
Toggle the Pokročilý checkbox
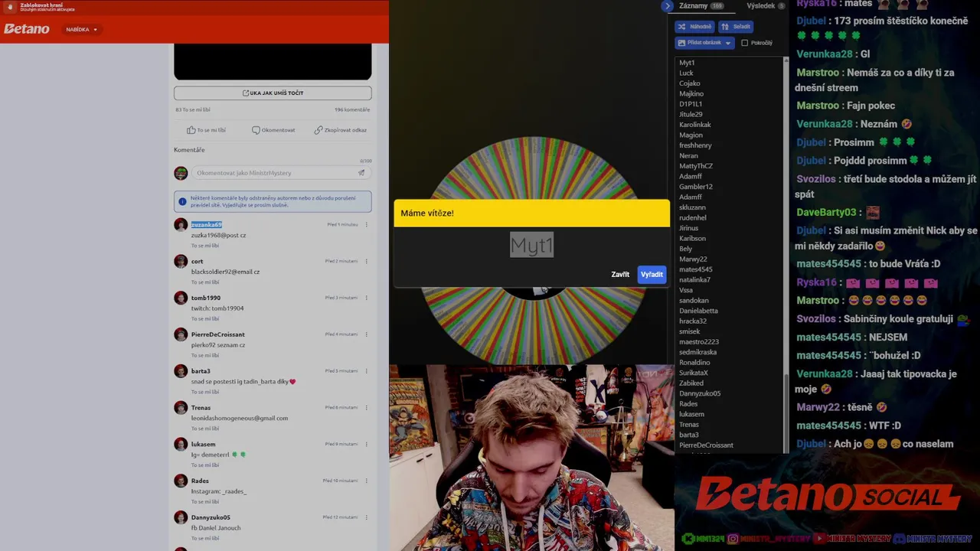pos(744,43)
